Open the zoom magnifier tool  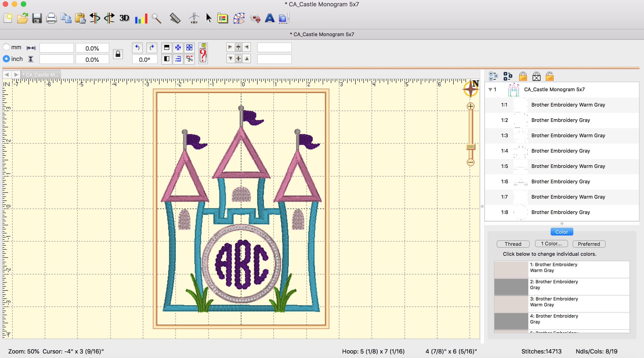pyautogui.click(x=156, y=18)
